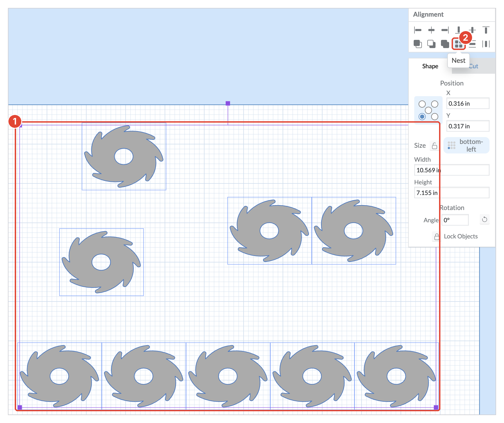Click the union overlapping shapes icon
This screenshot has height=423, width=504.
[445, 44]
